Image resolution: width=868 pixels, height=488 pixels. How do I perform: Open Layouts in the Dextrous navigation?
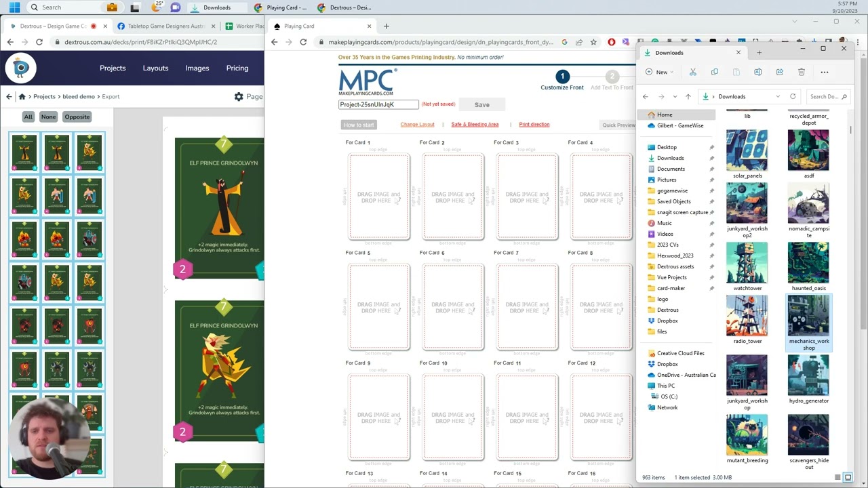[x=155, y=68]
